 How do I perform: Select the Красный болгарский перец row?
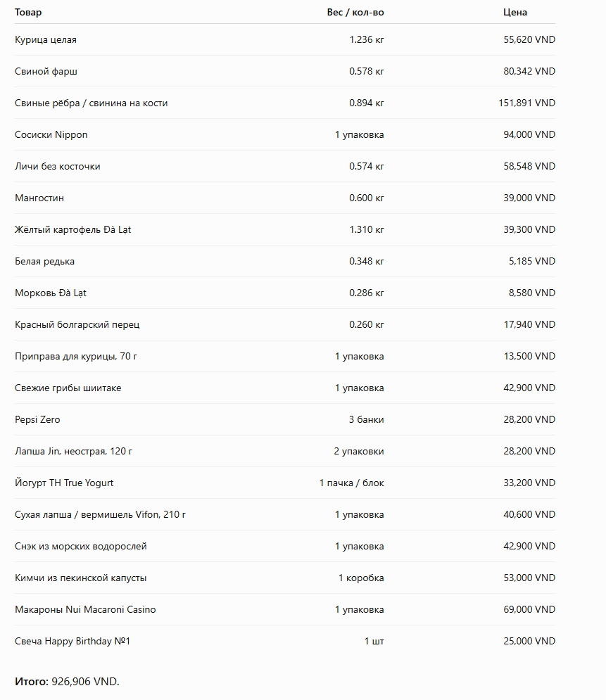285,324
